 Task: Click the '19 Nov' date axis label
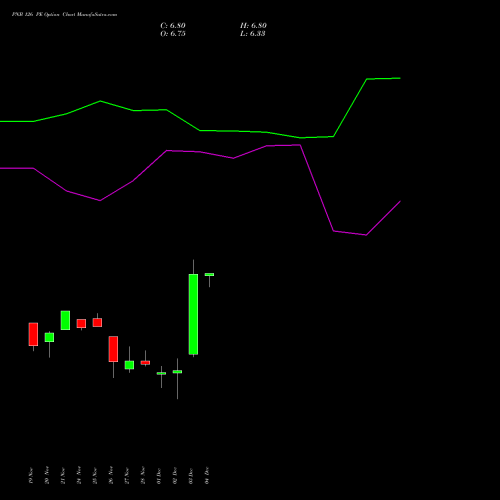click(31, 475)
